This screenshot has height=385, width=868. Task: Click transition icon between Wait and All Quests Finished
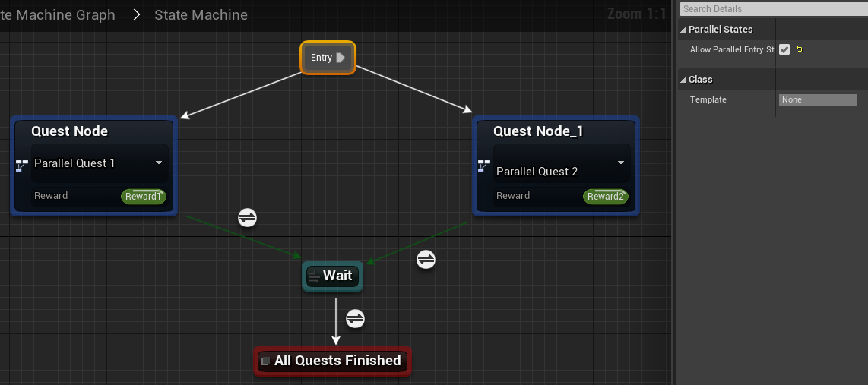pos(355,318)
